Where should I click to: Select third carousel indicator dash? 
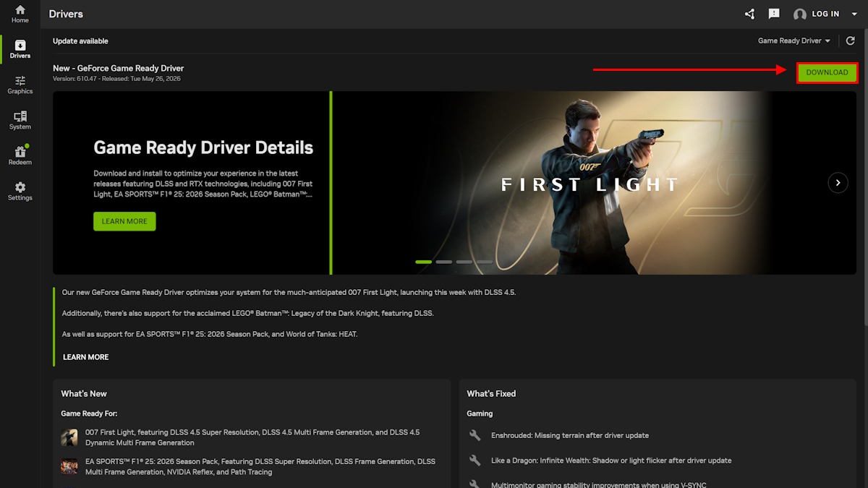(x=464, y=262)
